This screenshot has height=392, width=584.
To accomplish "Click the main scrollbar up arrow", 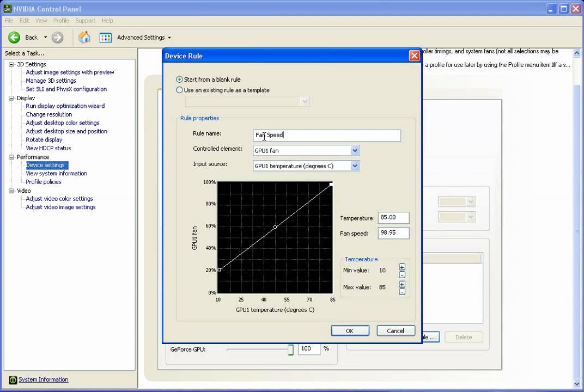I will click(577, 53).
